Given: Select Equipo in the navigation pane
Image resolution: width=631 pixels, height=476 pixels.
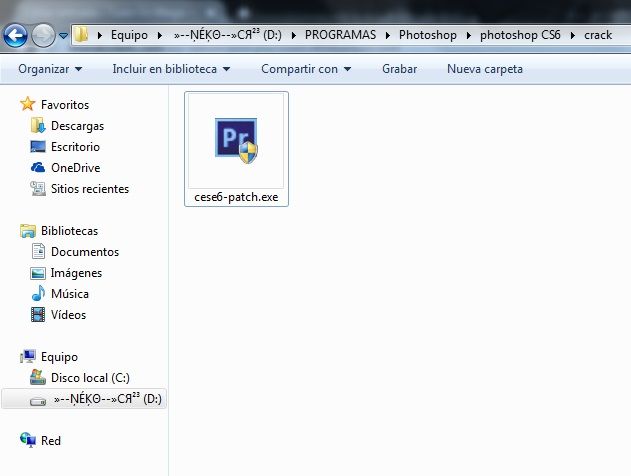Looking at the screenshot, I should (59, 357).
